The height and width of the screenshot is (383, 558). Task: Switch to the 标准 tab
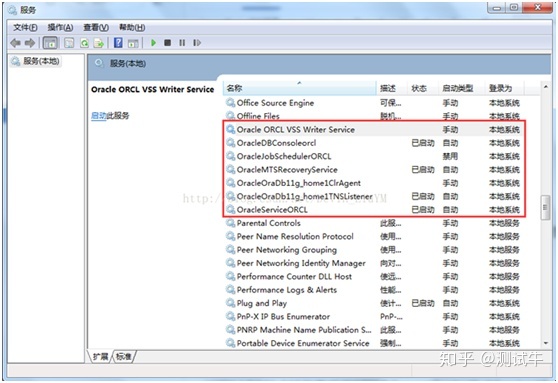coord(123,356)
